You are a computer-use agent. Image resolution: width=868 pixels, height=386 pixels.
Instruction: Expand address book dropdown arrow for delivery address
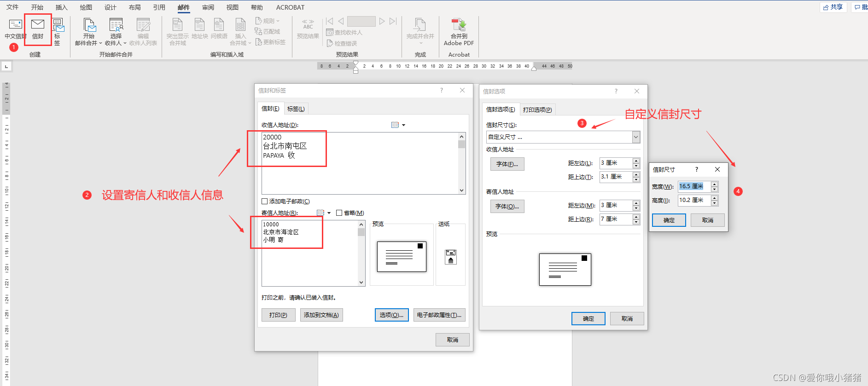tap(404, 125)
